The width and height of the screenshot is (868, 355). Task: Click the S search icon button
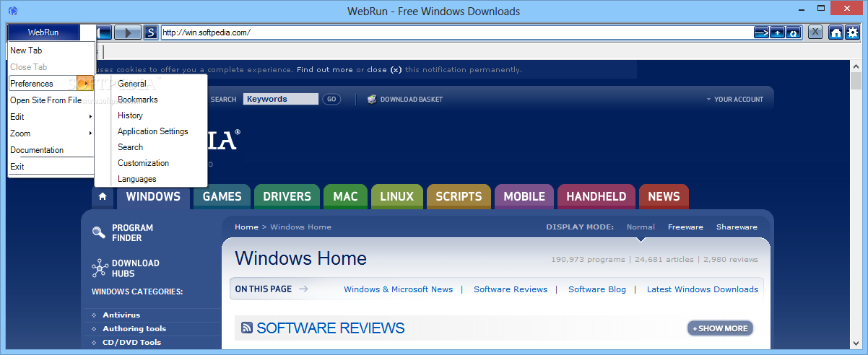pyautogui.click(x=150, y=32)
